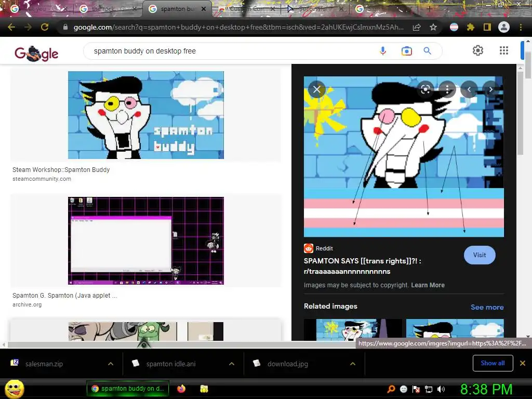Click the Google logo
Viewport: 532px width, 399px height.
[36, 54]
